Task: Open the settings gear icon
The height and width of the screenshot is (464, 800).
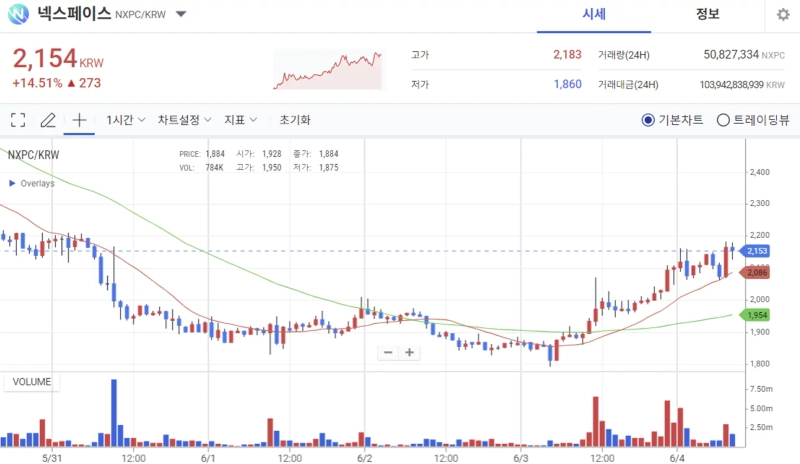Action: click(x=782, y=15)
